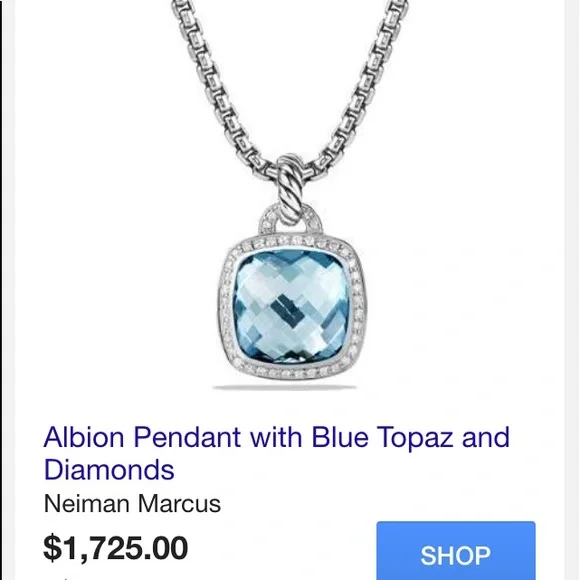This screenshot has width=580, height=580.
Task: Select the Neiman Marcus store name
Action: (x=132, y=504)
